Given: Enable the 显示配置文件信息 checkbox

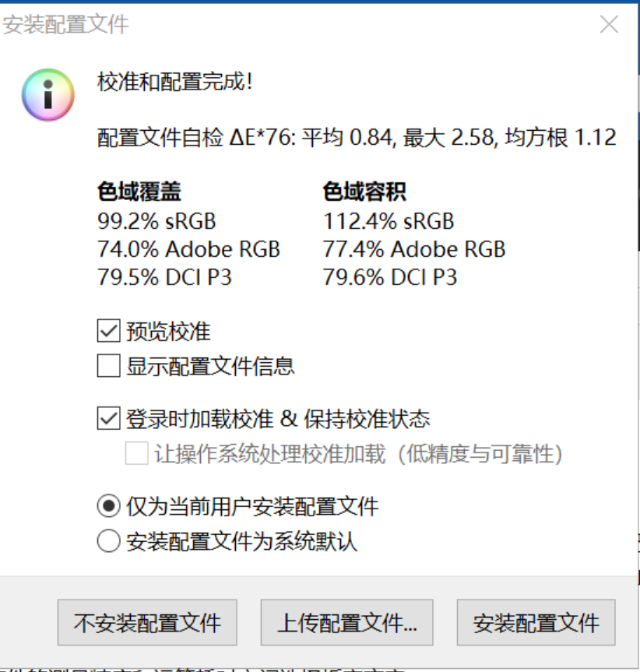Looking at the screenshot, I should click(x=108, y=365).
